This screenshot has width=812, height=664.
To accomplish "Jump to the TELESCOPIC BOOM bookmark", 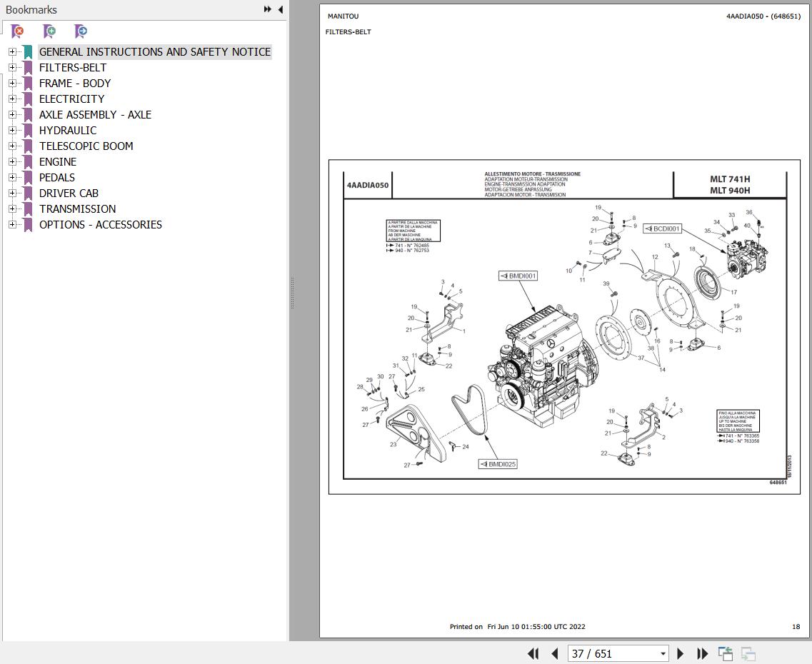I will (x=86, y=146).
